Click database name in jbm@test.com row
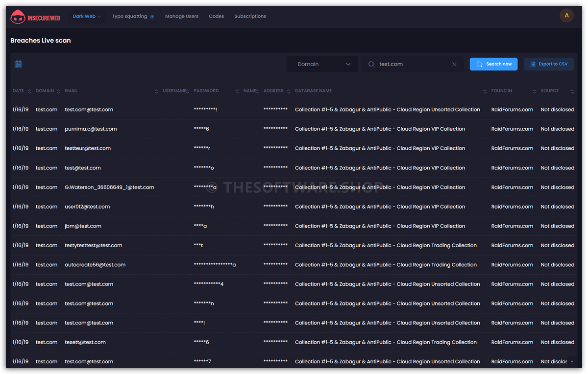 [380, 226]
